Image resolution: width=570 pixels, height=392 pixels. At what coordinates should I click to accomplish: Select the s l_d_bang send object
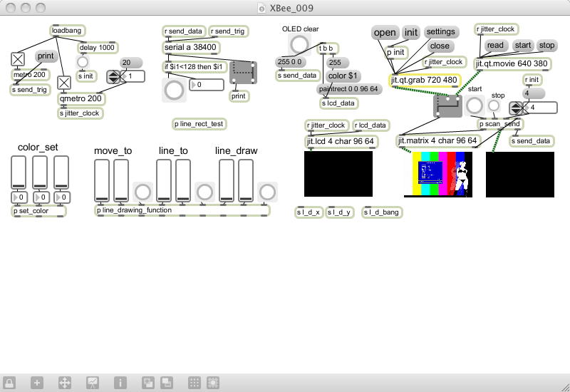[x=382, y=212]
